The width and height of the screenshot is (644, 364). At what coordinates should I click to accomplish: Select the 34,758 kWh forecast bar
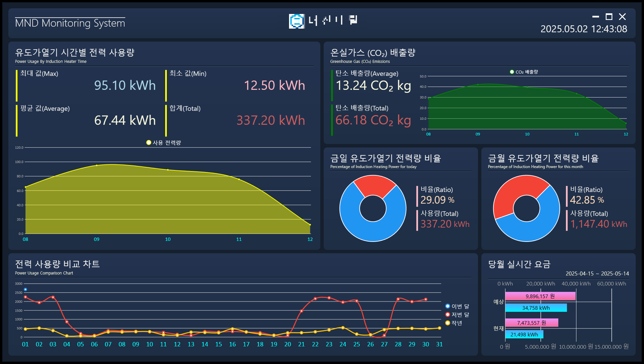point(536,308)
